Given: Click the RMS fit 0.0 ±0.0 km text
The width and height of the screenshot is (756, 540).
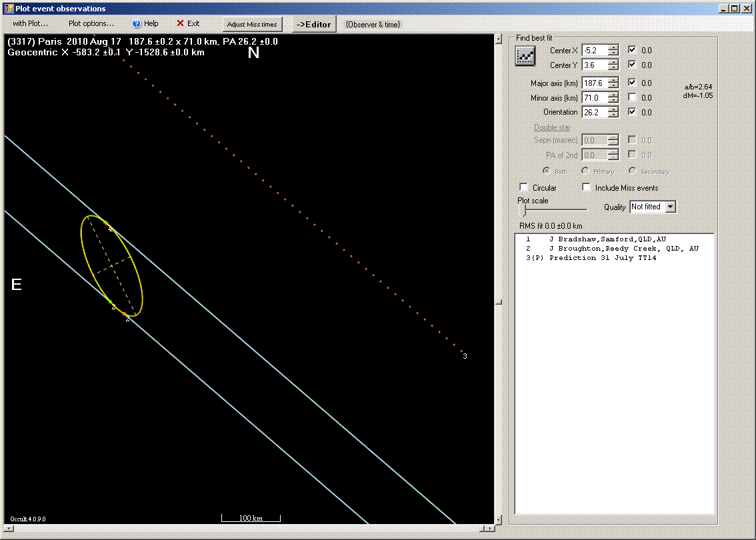Looking at the screenshot, I should coord(551,225).
